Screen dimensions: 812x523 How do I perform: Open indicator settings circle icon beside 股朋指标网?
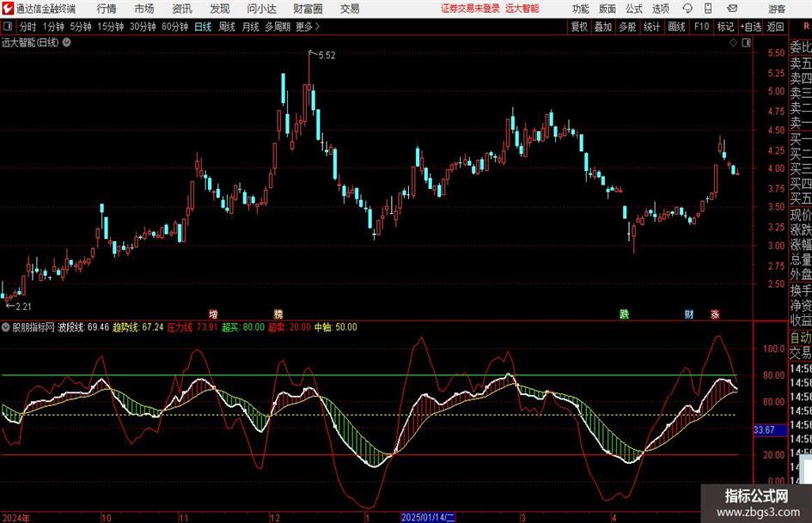(6, 327)
